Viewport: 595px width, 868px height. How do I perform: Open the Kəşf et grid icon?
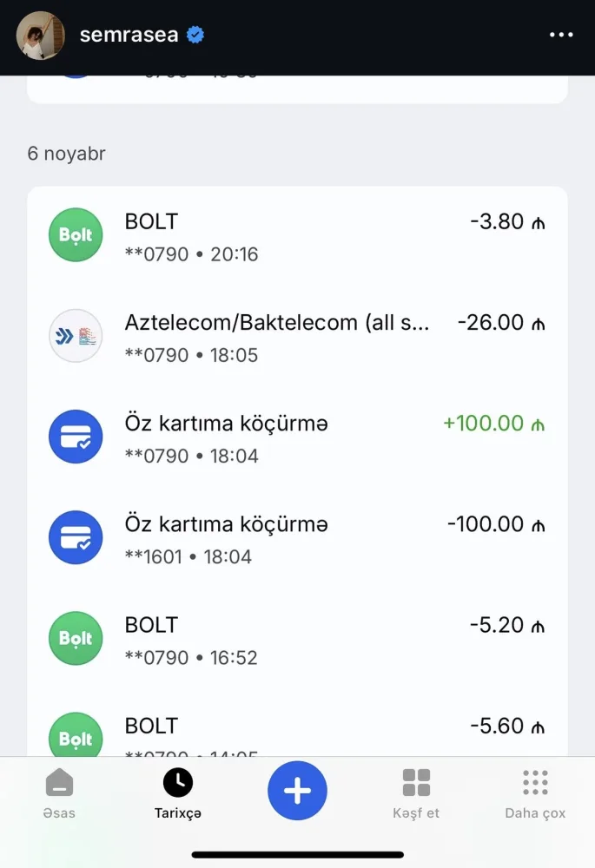click(x=416, y=783)
